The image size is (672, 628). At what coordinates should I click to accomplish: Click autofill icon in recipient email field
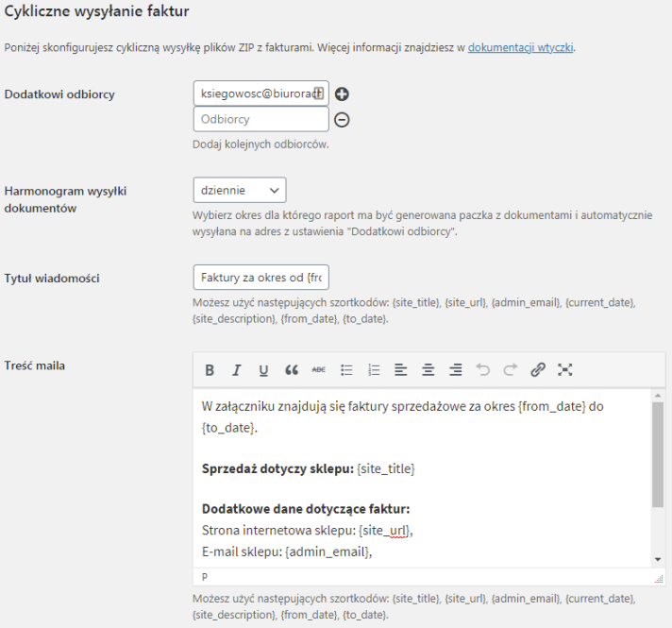(x=318, y=93)
